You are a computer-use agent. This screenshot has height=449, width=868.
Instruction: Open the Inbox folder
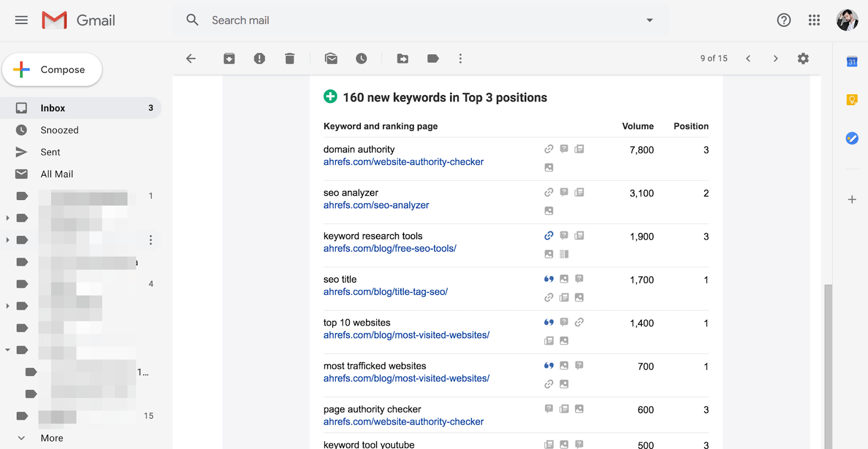[x=81, y=108]
